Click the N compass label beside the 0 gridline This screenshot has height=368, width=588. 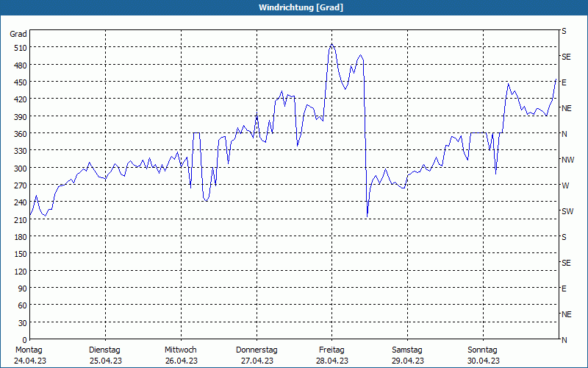[564, 340]
